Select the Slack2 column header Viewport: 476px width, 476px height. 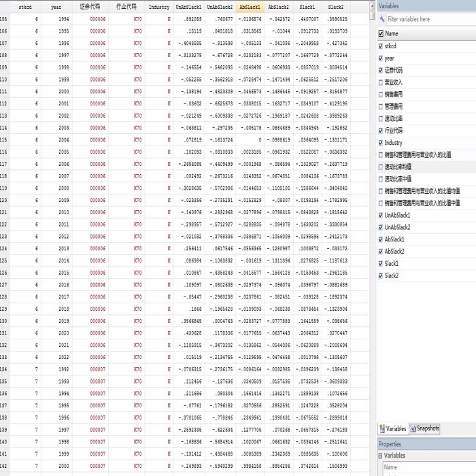(x=336, y=7)
